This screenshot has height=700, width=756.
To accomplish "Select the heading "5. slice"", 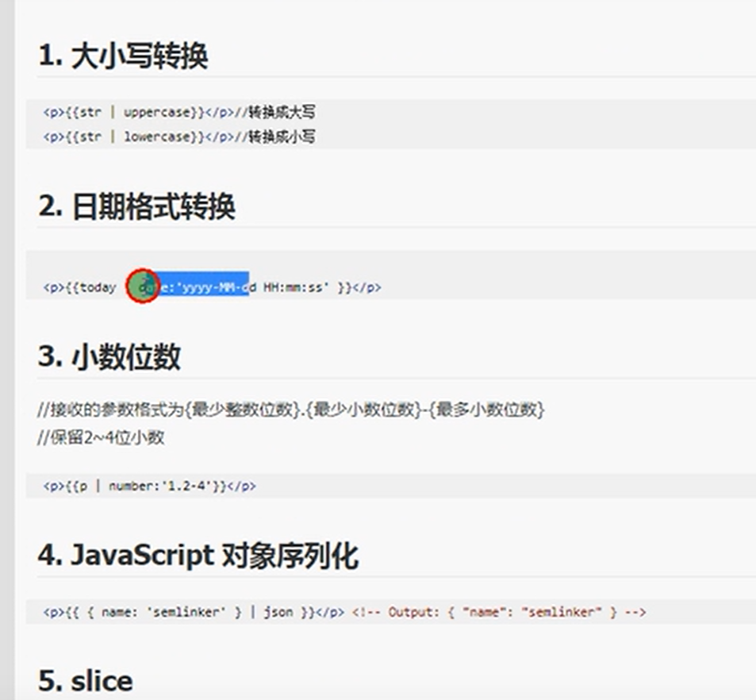I will point(86,681).
